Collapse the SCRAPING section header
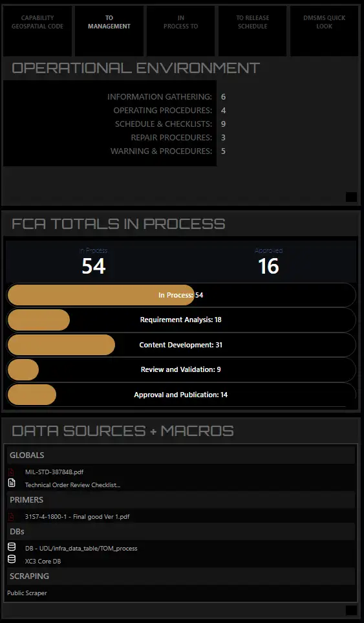364x623 pixels. pos(181,576)
